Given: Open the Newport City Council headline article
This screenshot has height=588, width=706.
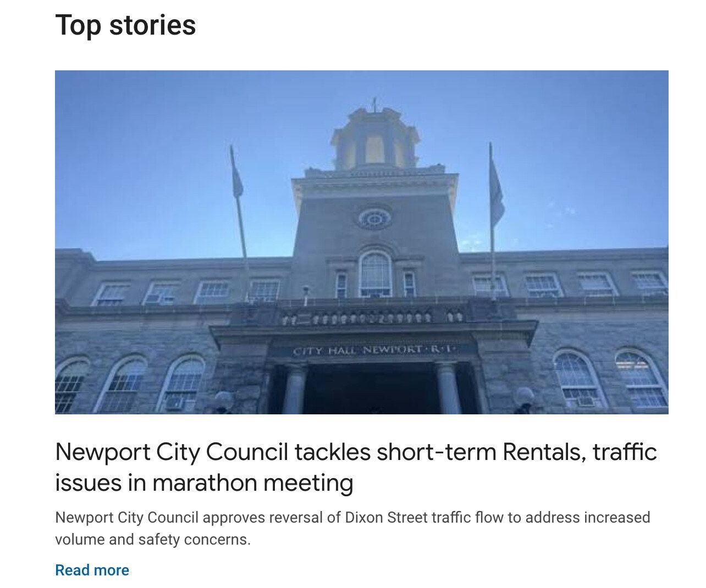Looking at the screenshot, I should pyautogui.click(x=356, y=467).
